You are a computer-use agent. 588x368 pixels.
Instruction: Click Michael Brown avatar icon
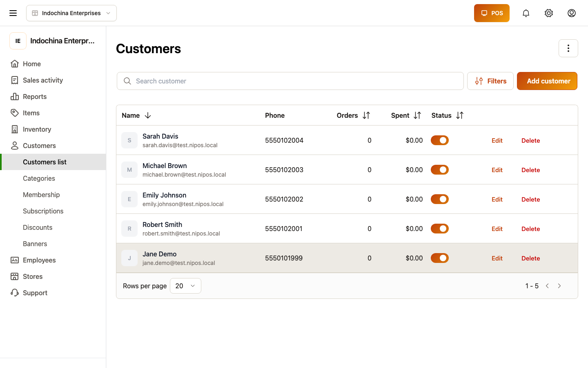129,170
